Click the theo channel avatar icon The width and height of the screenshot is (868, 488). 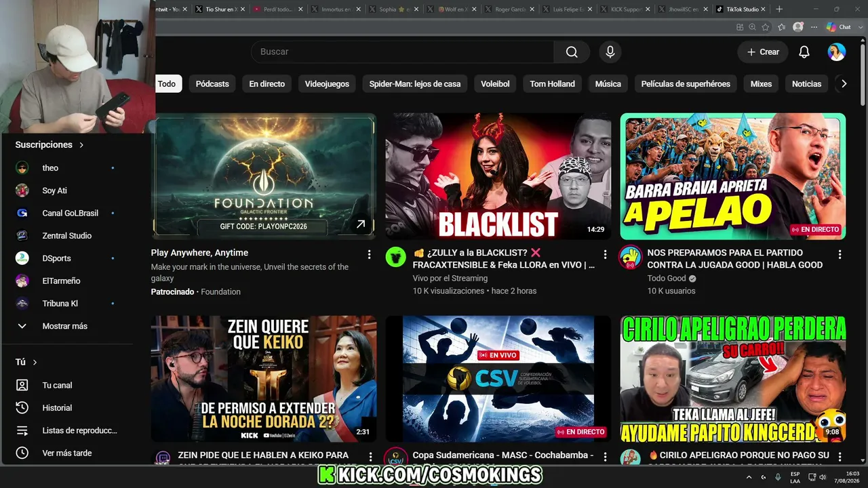tap(22, 168)
